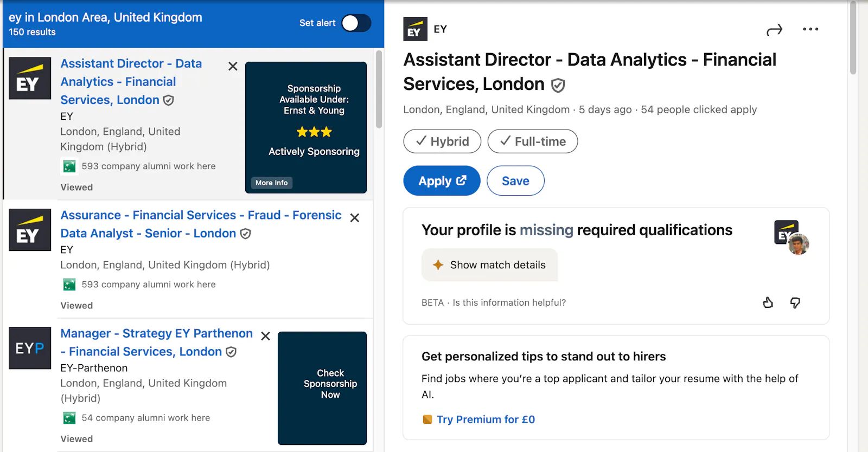
Task: Click EY logo on Assurance Fraud listing
Action: tap(30, 230)
